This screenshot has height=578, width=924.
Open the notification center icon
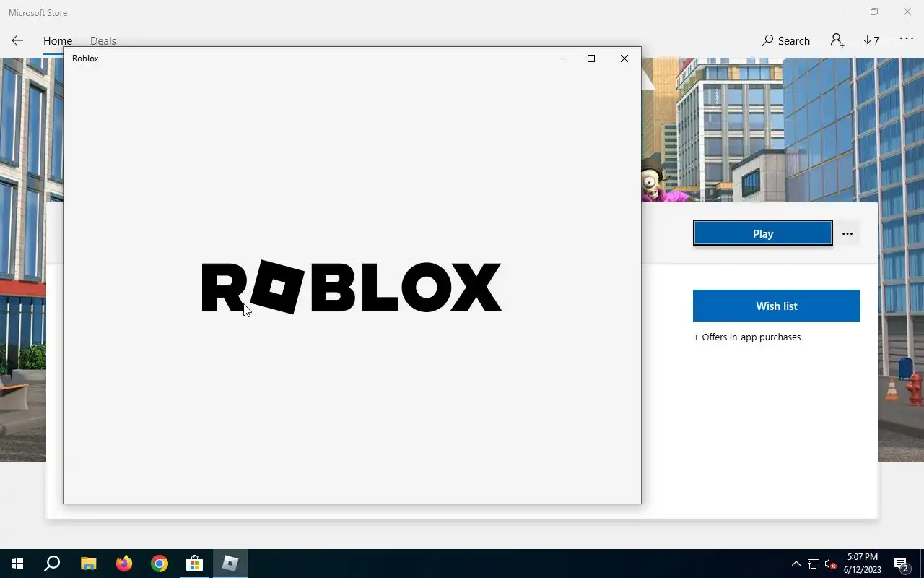902,564
